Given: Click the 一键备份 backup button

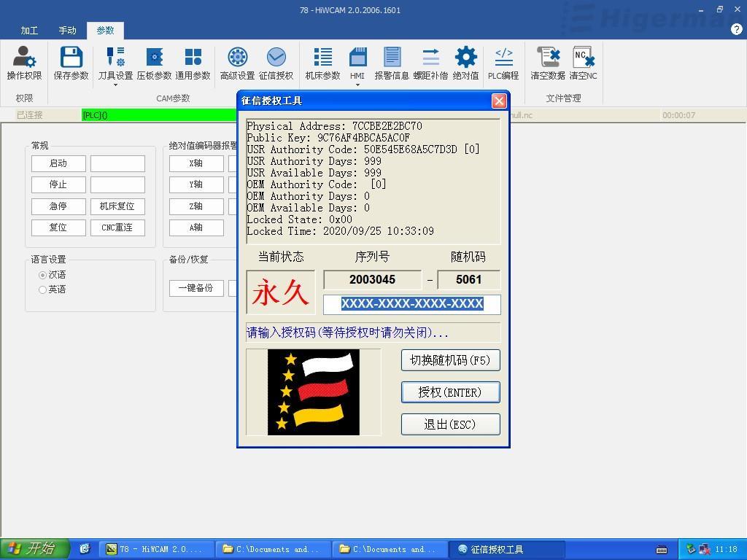Looking at the screenshot, I should pos(196,288).
